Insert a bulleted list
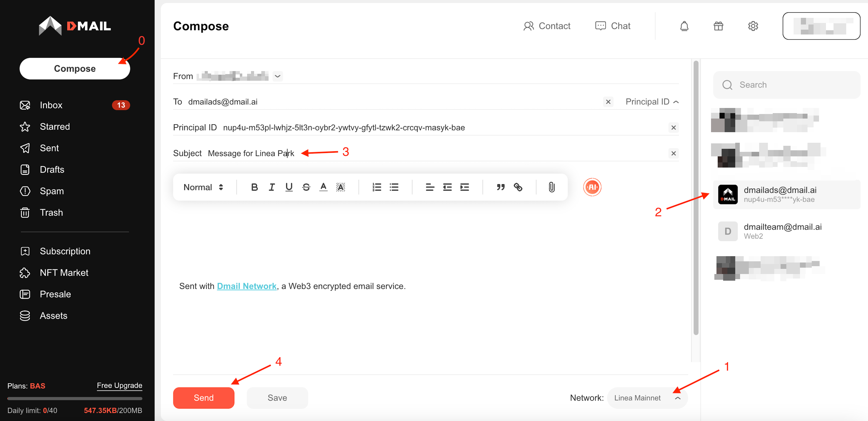This screenshot has height=421, width=868. (394, 187)
